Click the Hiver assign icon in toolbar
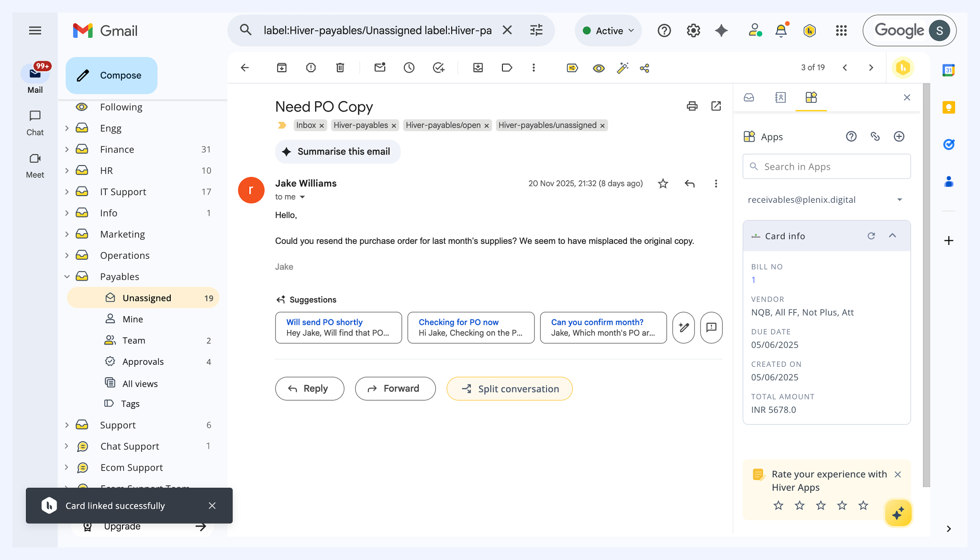 [572, 68]
